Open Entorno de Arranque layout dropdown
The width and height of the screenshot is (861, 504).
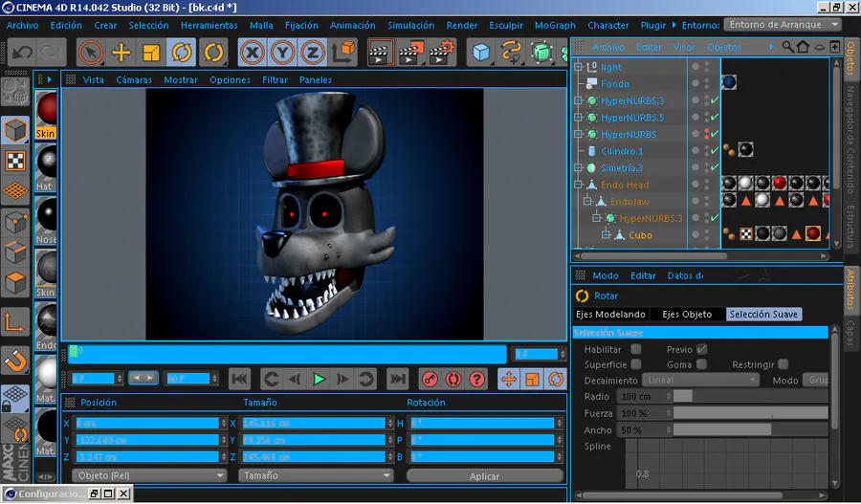click(783, 25)
